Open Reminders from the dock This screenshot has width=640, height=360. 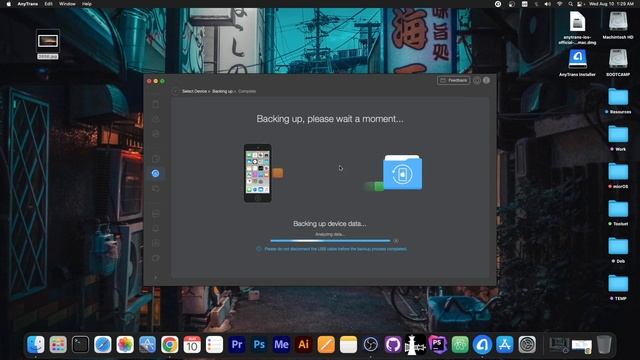point(214,344)
